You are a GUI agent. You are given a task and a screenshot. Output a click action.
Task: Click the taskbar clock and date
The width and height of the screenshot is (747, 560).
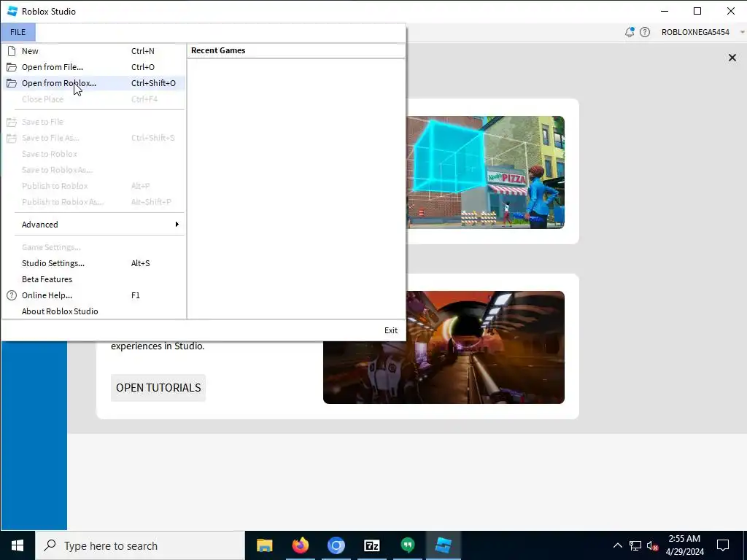coord(684,545)
